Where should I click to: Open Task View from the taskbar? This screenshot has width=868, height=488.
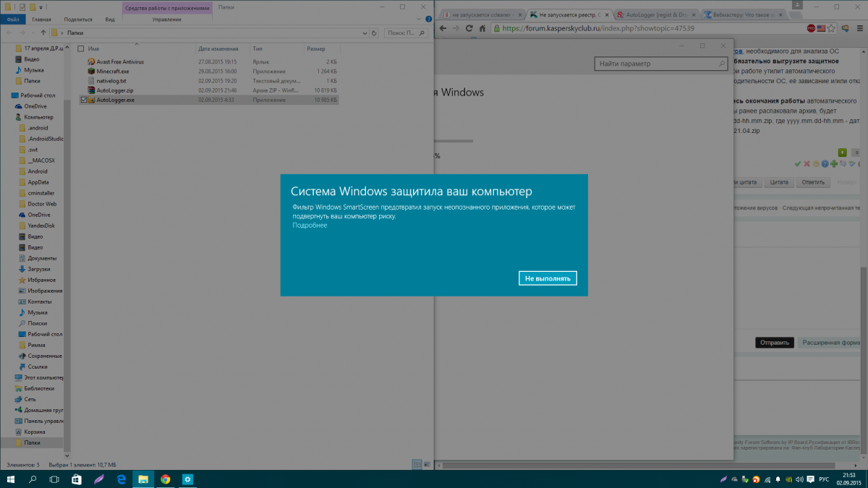54,479
